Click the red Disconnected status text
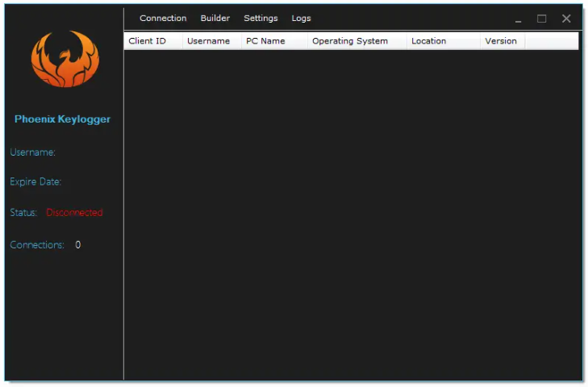588x387 pixels. point(74,213)
